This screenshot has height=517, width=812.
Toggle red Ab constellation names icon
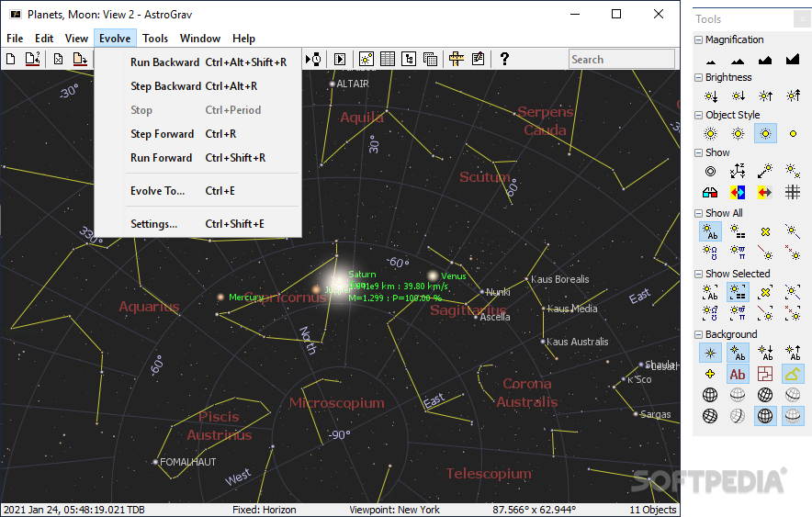pyautogui.click(x=738, y=374)
